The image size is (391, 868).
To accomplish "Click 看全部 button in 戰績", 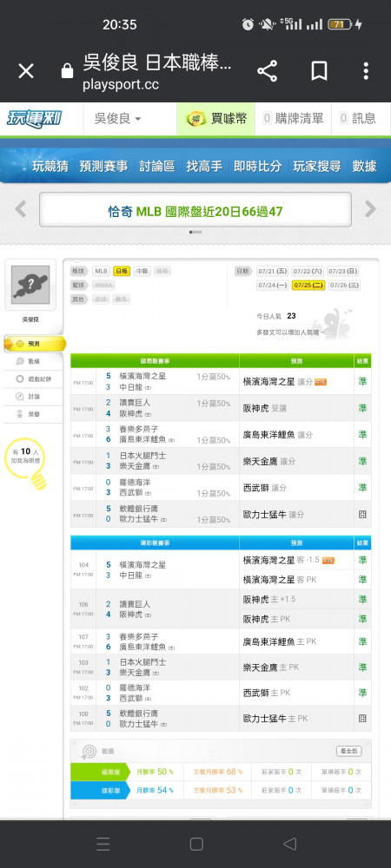I will pos(349,751).
